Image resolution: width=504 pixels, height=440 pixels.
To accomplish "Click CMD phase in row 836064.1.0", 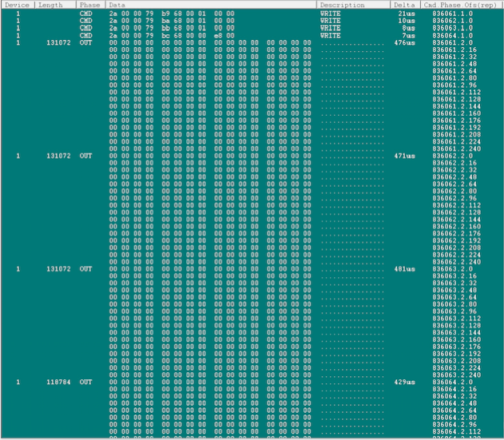I will tap(85, 35).
